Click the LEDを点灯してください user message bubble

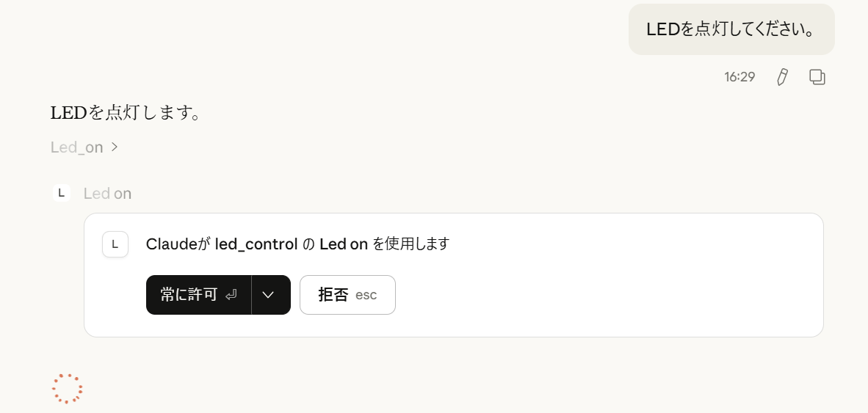(x=731, y=29)
